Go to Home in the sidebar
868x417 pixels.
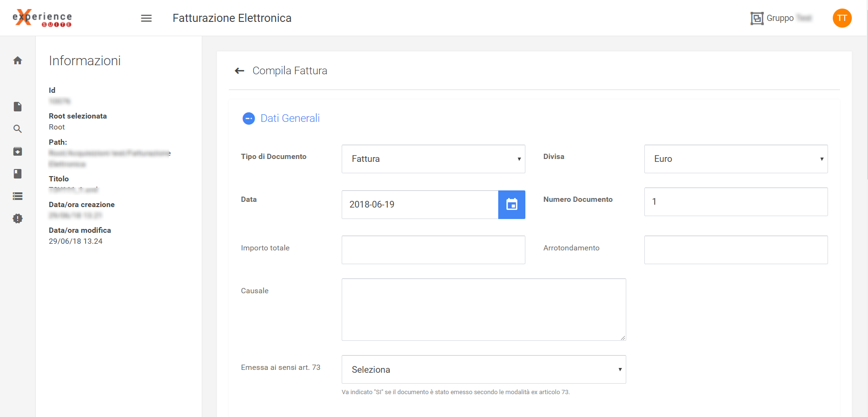(x=18, y=60)
